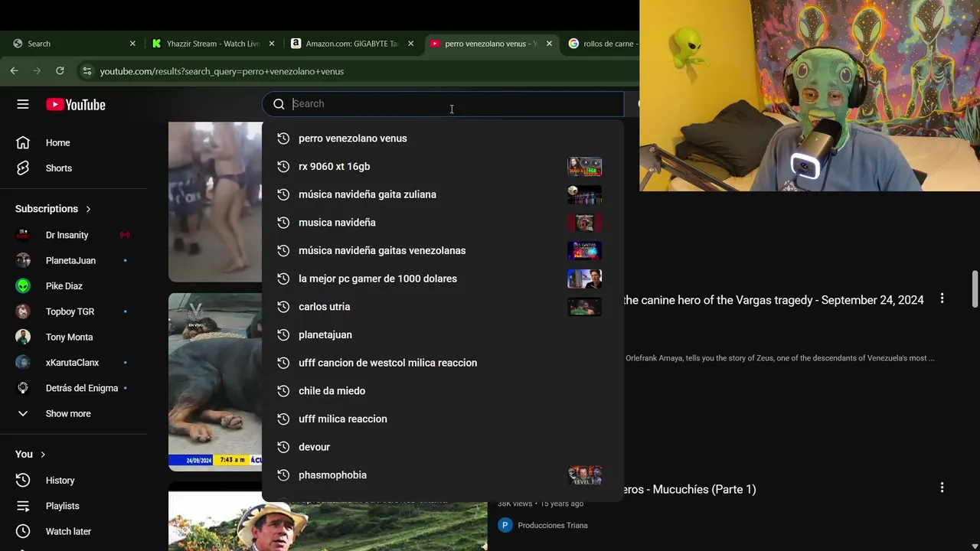
Task: Select suggestion 'perro venezolano venus'
Action: click(443, 139)
